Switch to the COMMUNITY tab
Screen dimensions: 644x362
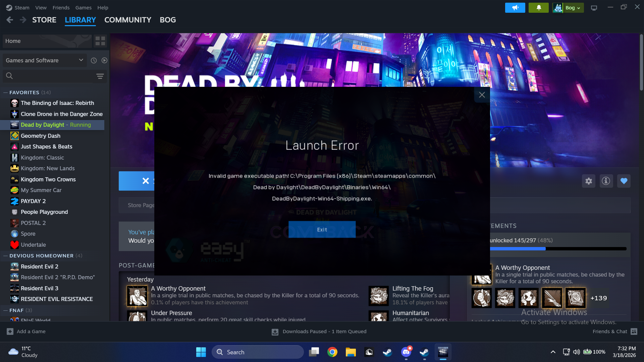tap(128, 20)
